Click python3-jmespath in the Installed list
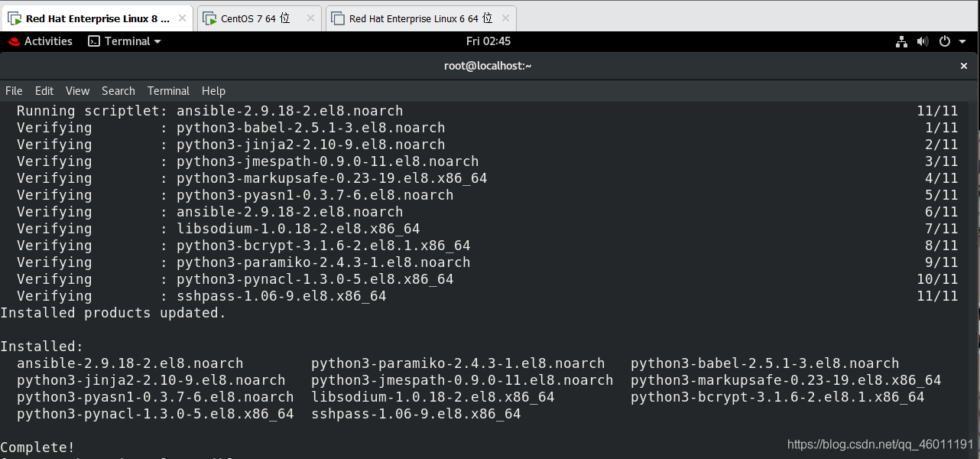The image size is (980, 459). tap(462, 380)
